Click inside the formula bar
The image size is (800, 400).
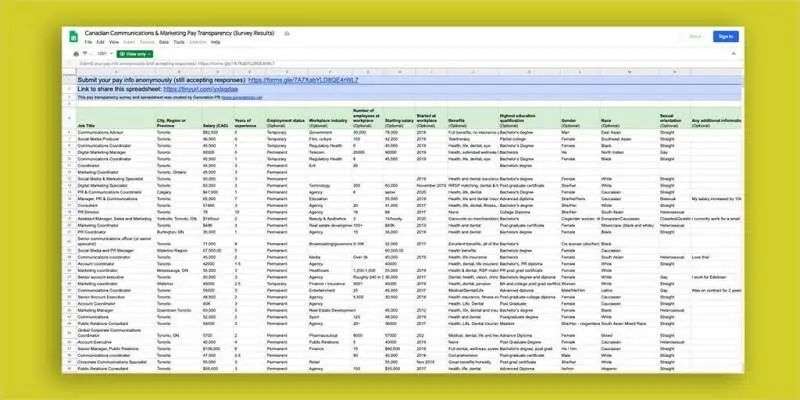point(408,63)
